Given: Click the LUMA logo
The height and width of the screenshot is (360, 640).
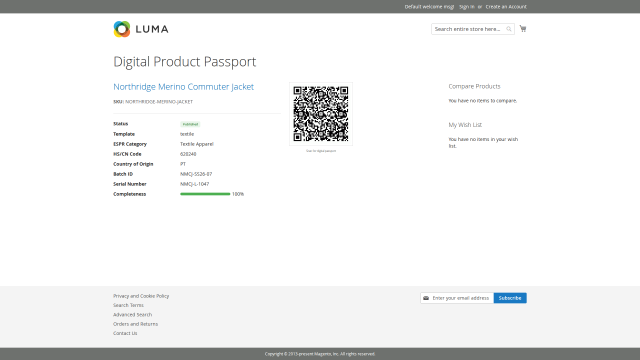Looking at the screenshot, I should pos(141,29).
